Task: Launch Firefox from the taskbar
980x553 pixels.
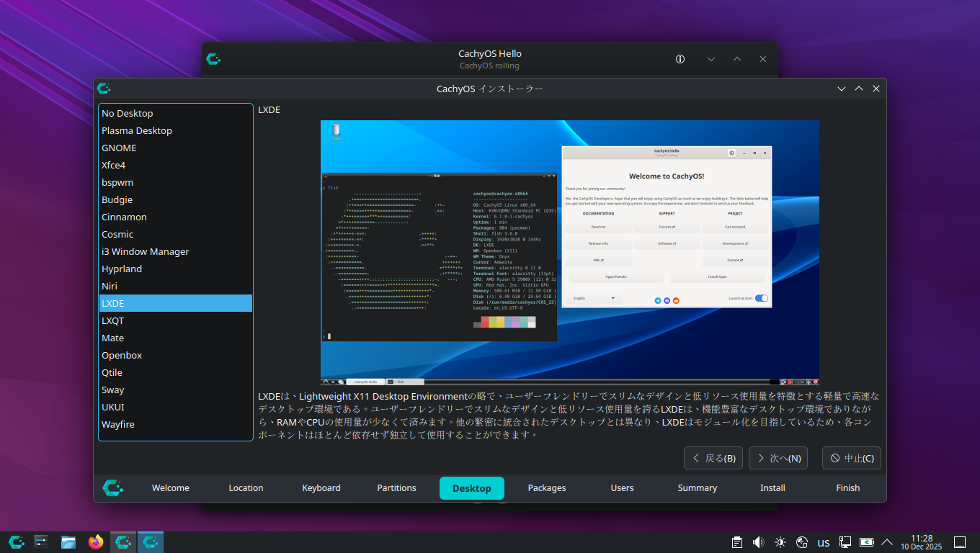Action: (x=96, y=542)
